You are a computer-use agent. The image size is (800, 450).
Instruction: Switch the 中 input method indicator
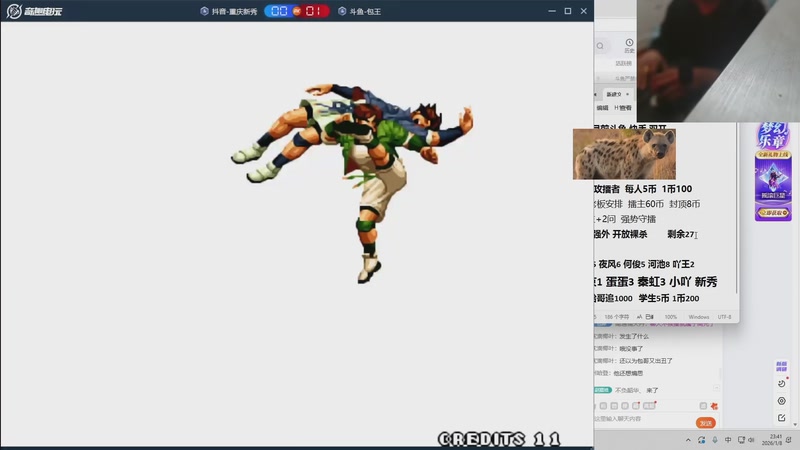pyautogui.click(x=728, y=440)
